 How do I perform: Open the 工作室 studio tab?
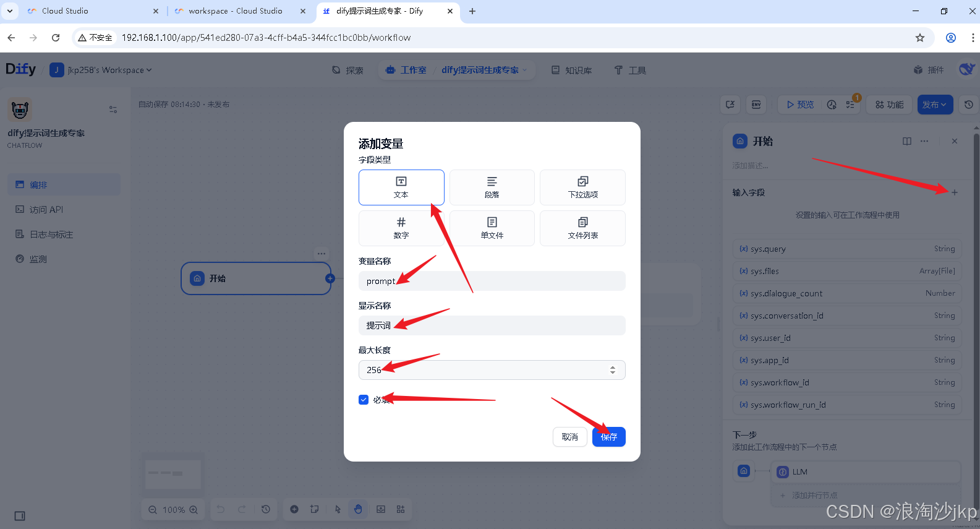tap(406, 70)
